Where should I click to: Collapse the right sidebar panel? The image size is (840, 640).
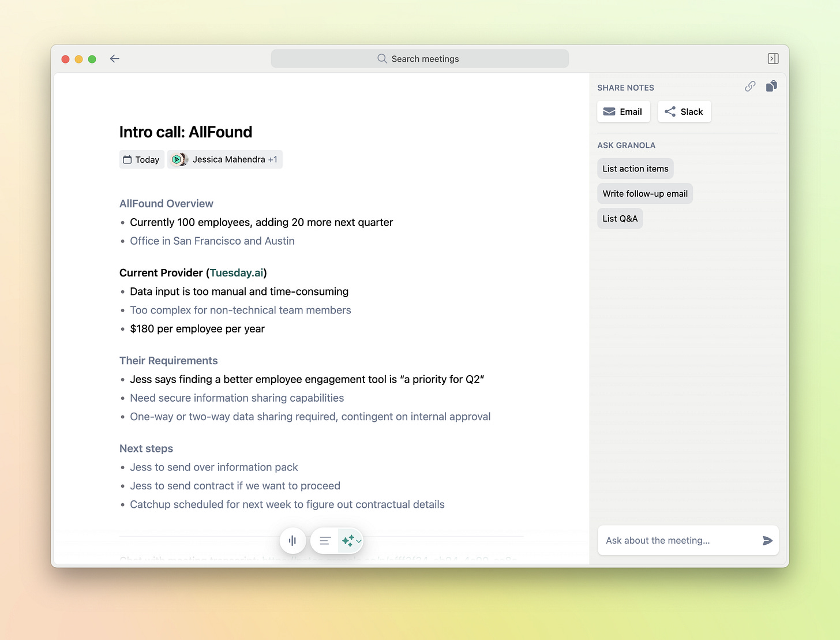point(773,58)
